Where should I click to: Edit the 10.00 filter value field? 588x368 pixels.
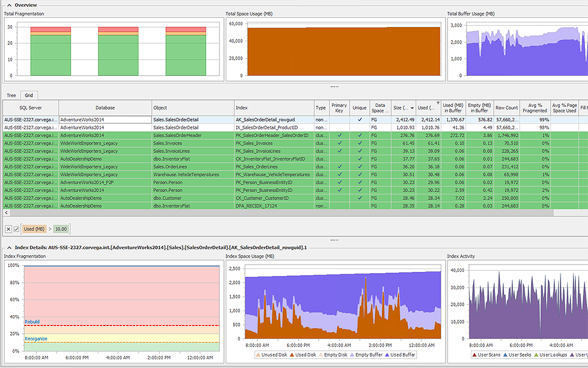click(x=60, y=228)
